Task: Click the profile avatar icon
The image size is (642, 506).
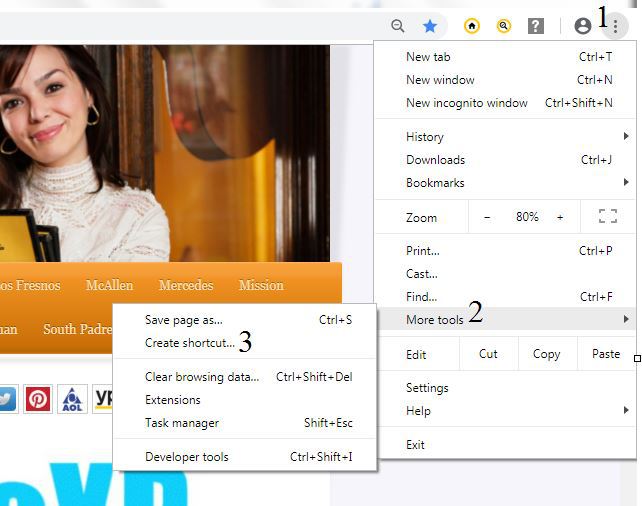Action: point(584,26)
